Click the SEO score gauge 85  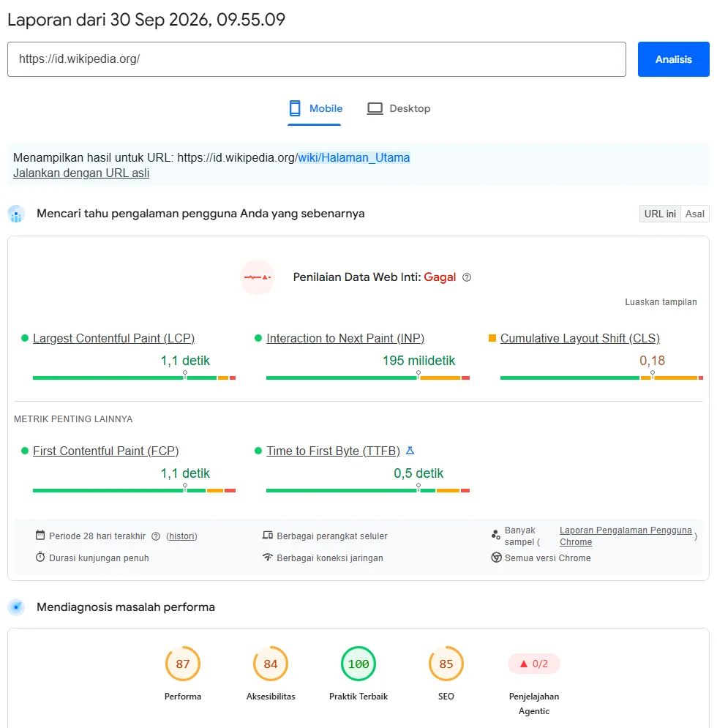coord(446,664)
